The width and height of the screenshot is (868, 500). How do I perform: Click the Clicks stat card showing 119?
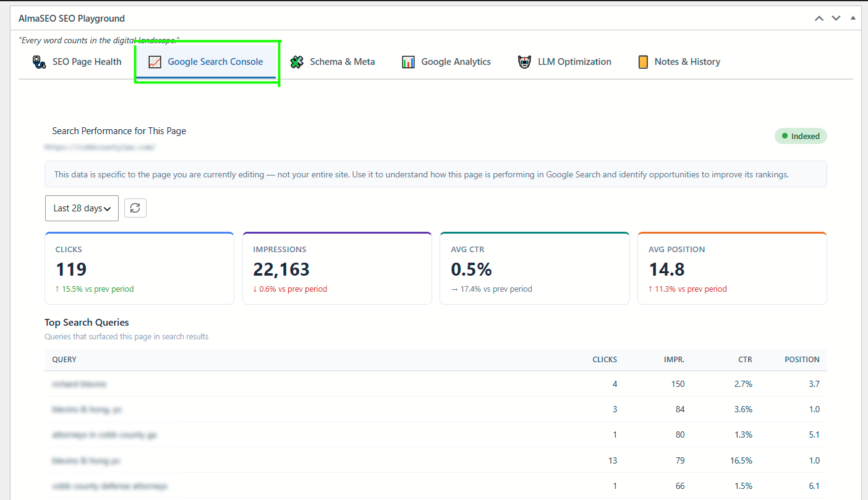(139, 268)
